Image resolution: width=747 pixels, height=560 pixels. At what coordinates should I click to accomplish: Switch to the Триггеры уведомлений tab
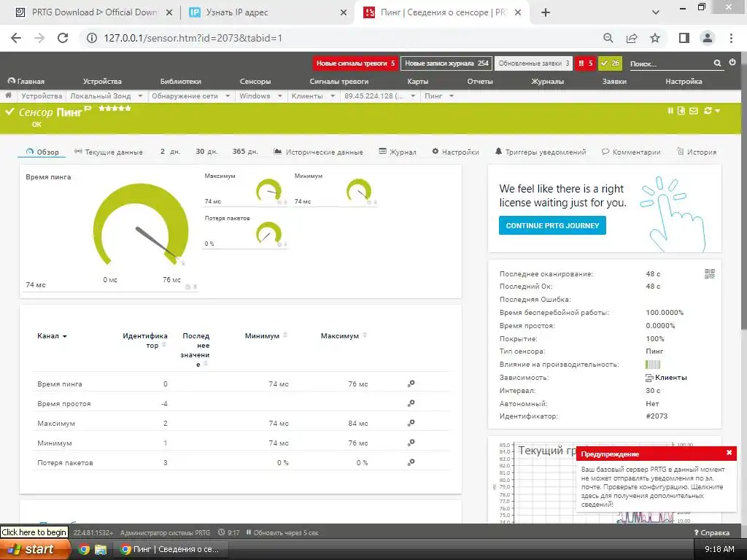tap(541, 152)
